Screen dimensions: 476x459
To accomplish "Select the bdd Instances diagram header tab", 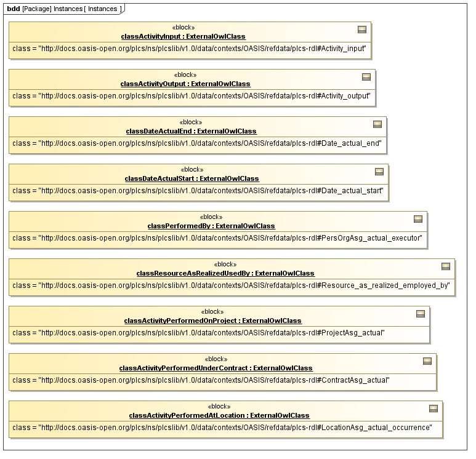I will 63,9.
